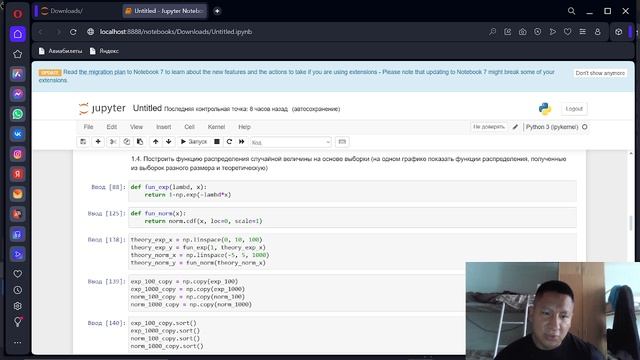
Task: Open the cell type dropdown
Action: click(x=291, y=142)
